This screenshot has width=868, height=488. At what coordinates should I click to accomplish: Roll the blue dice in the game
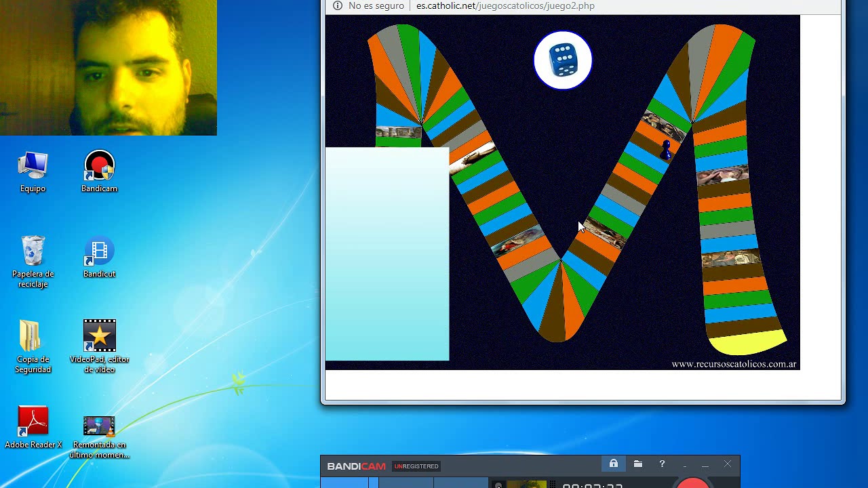(x=563, y=60)
